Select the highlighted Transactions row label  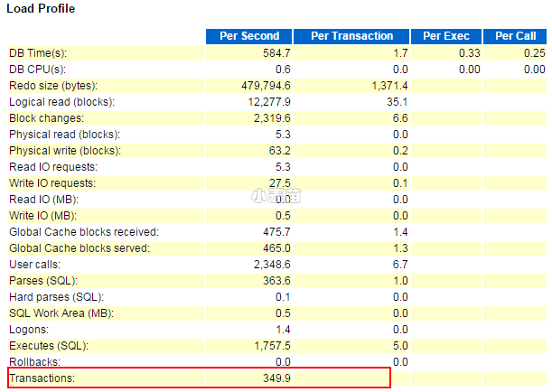pos(42,378)
